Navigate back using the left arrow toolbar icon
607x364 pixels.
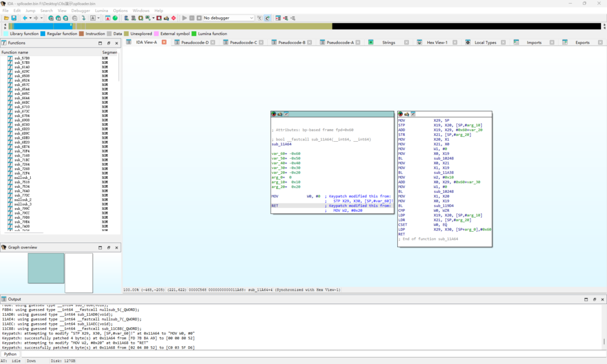(25, 18)
